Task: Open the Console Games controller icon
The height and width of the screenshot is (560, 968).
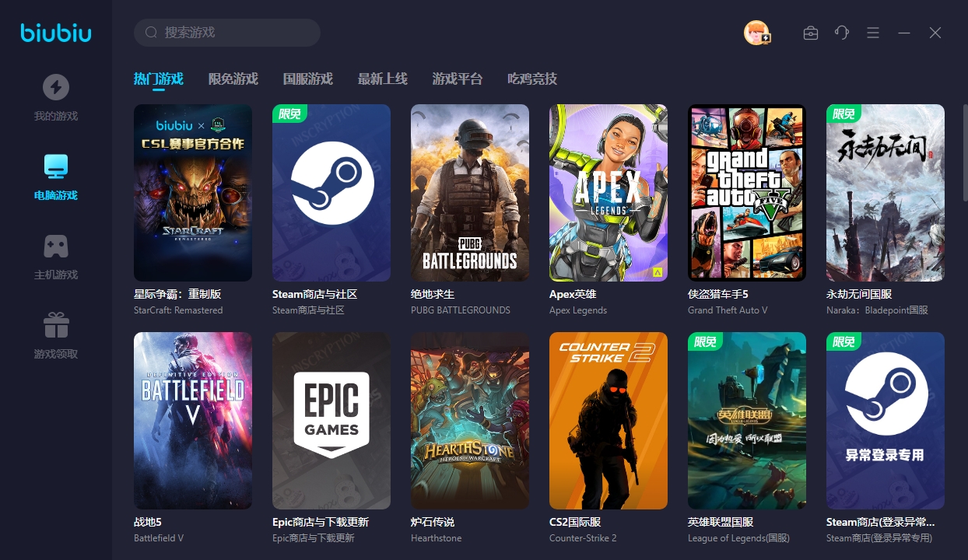Action: (x=55, y=247)
